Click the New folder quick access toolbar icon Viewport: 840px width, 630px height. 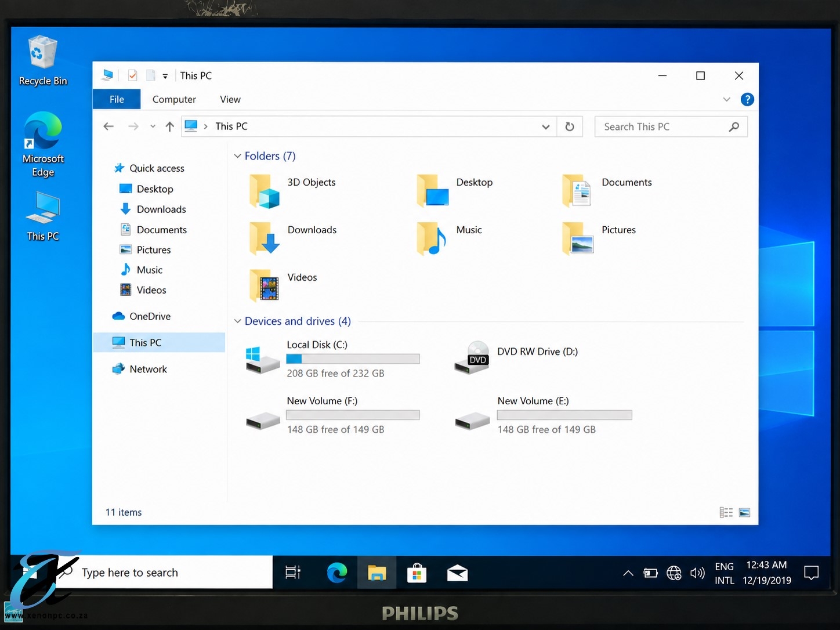(151, 75)
